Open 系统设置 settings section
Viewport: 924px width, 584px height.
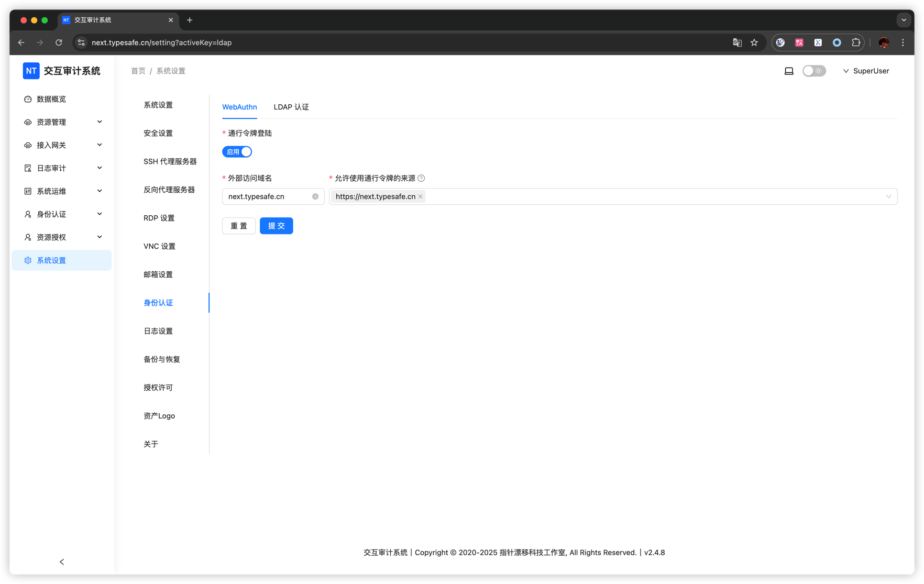[158, 105]
